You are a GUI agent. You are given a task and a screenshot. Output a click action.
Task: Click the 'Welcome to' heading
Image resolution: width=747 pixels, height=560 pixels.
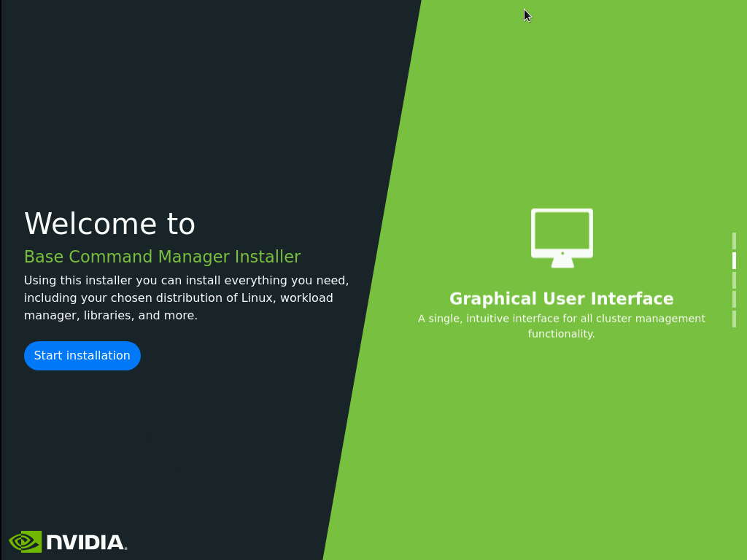(109, 224)
